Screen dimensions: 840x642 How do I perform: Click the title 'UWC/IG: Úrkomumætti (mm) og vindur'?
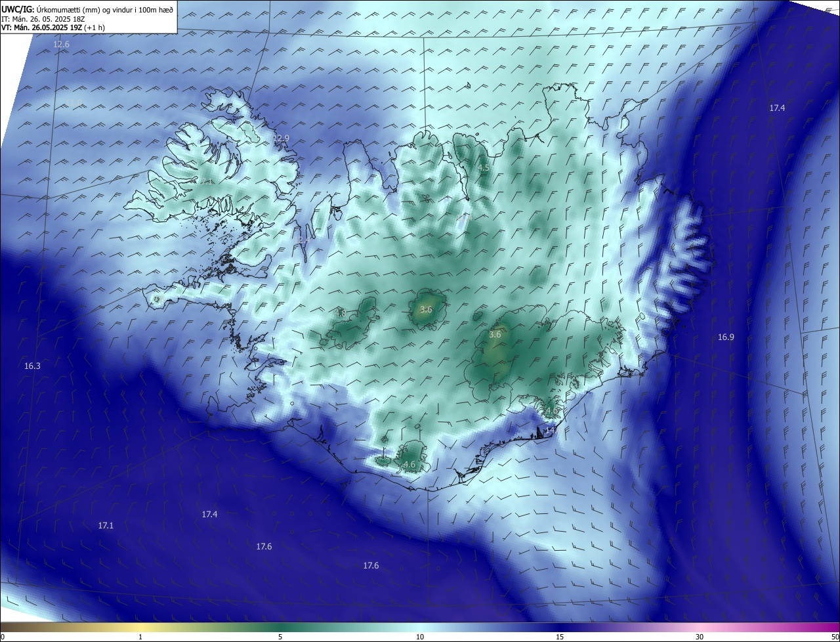point(87,9)
